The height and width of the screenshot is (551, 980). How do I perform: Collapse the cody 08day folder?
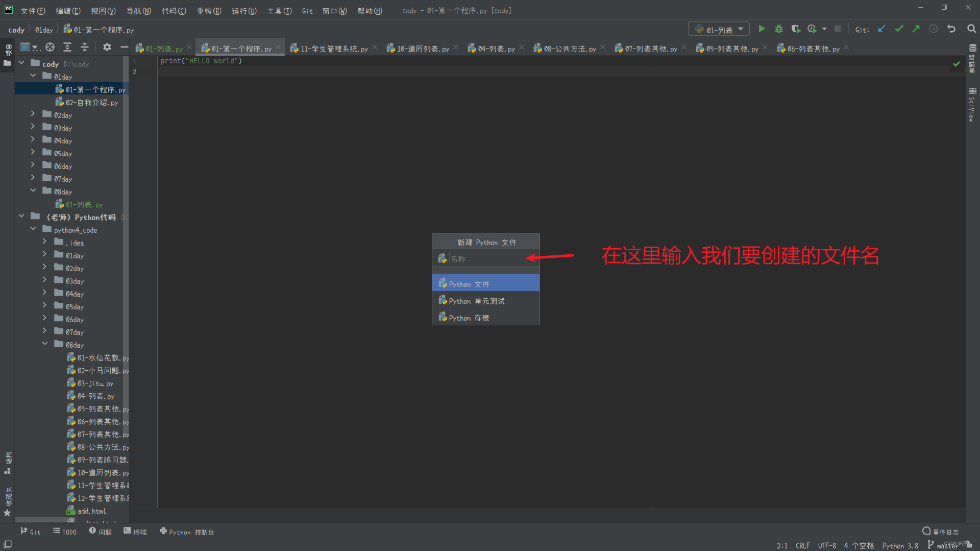(33, 190)
